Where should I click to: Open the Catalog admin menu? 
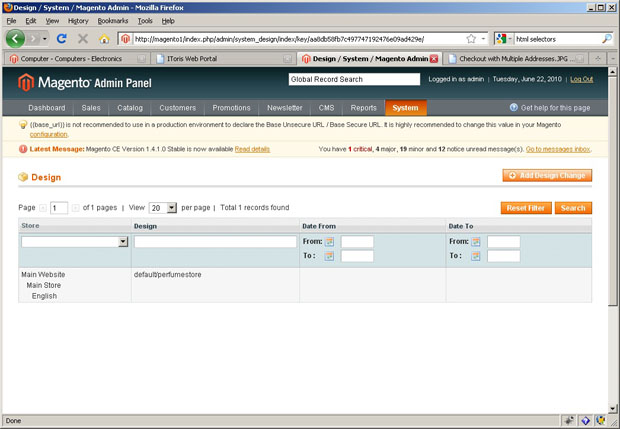(130, 108)
